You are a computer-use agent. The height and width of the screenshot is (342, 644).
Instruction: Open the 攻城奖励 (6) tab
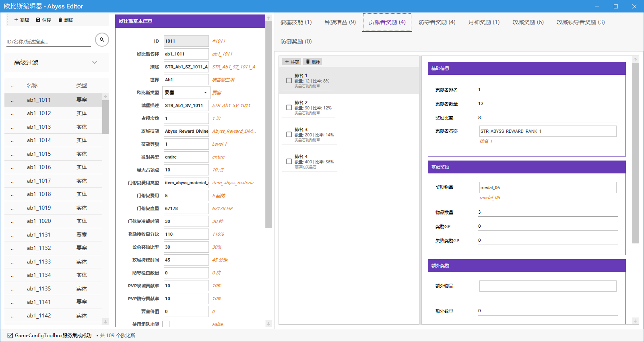528,22
